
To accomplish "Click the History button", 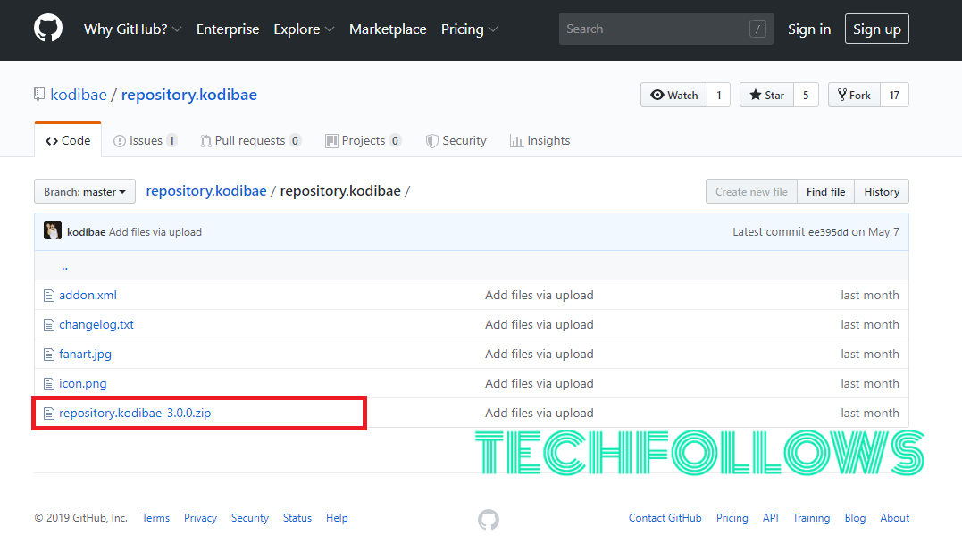I will click(882, 191).
